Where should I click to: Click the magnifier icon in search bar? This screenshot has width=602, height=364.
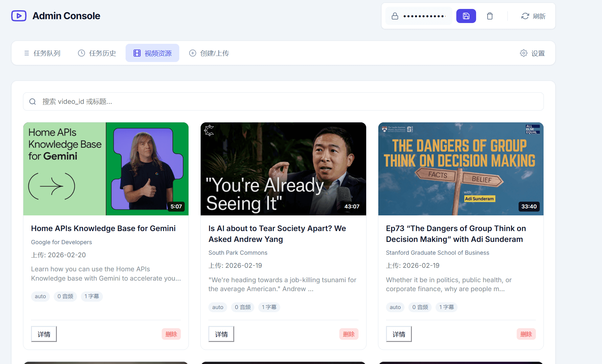point(33,102)
